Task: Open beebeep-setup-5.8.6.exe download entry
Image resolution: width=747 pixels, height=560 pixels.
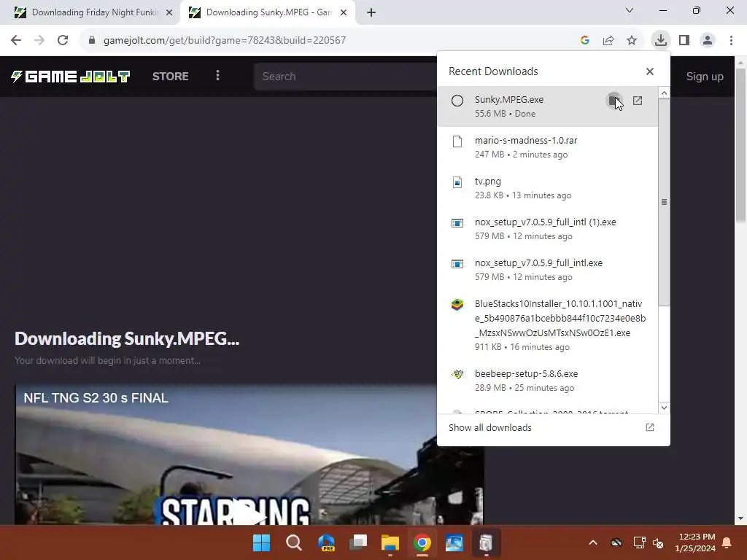Action: 548,381
